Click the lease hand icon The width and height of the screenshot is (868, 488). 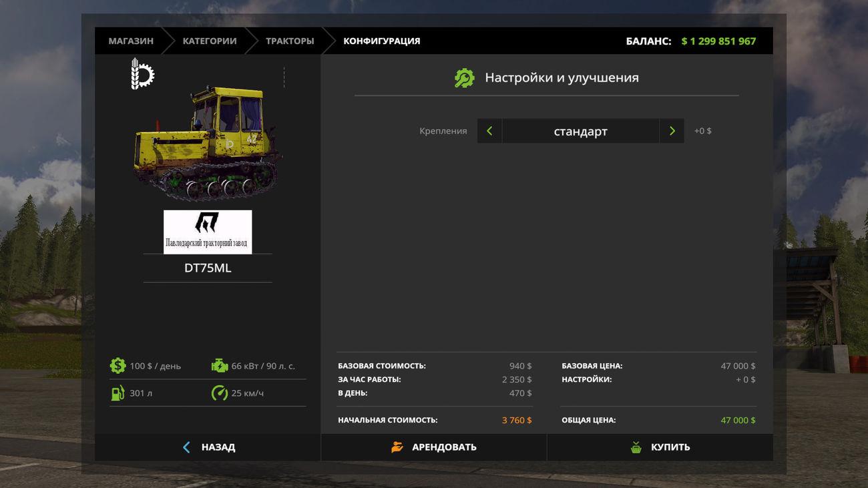[x=397, y=447]
